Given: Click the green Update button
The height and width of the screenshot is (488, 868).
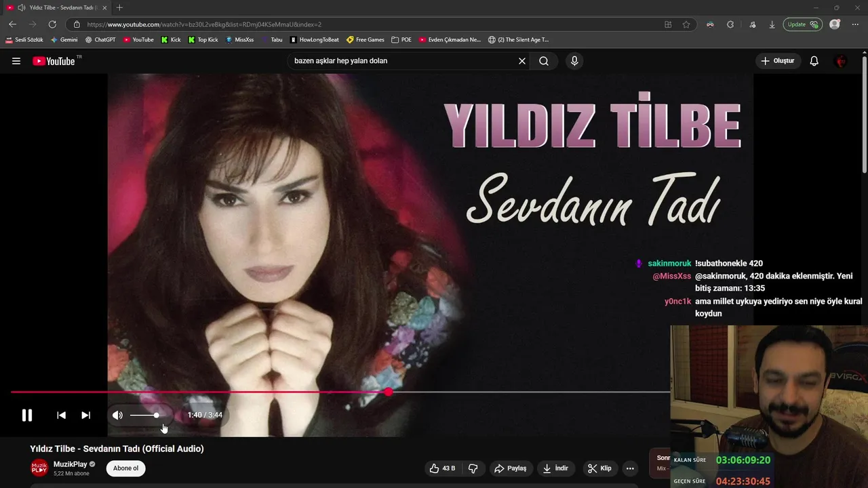Looking at the screenshot, I should (803, 24).
